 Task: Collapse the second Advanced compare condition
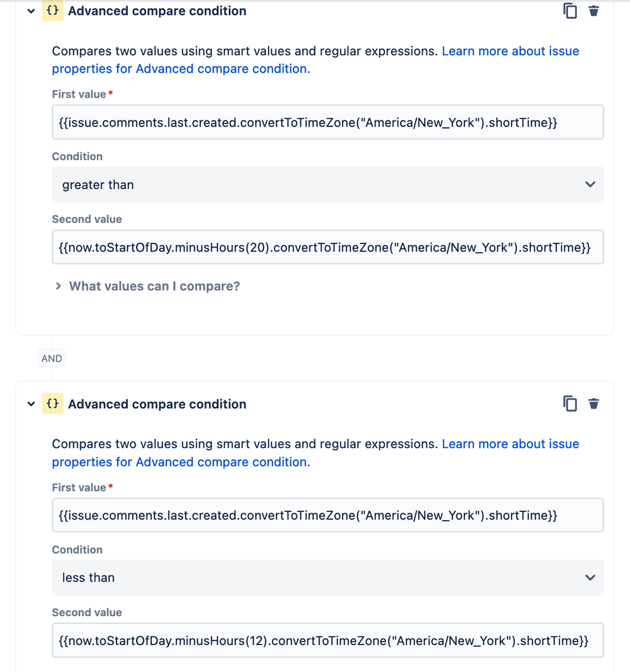pyautogui.click(x=31, y=404)
